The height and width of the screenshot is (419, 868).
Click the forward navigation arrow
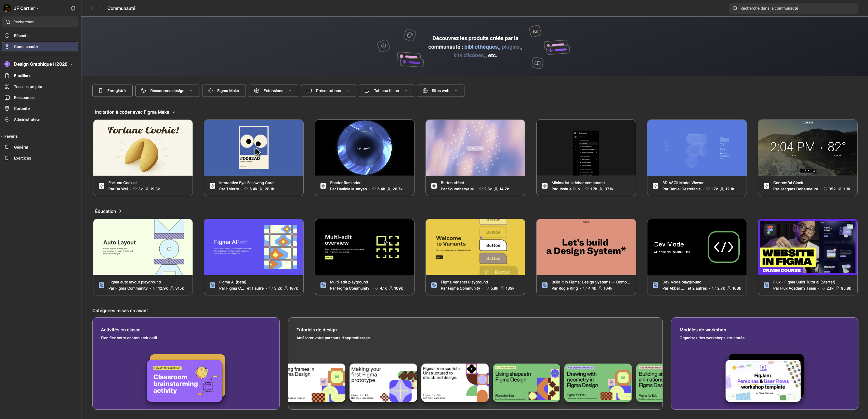(101, 8)
